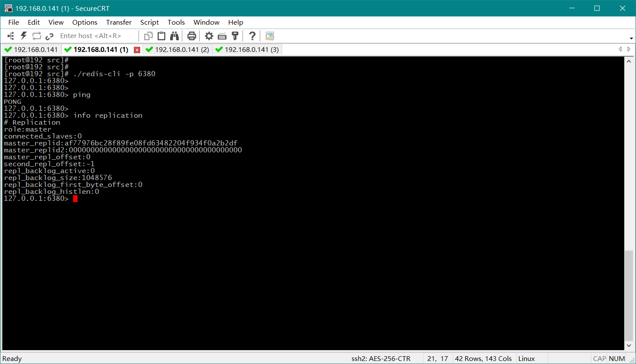
Task: Open the Script menu
Action: [x=149, y=23]
